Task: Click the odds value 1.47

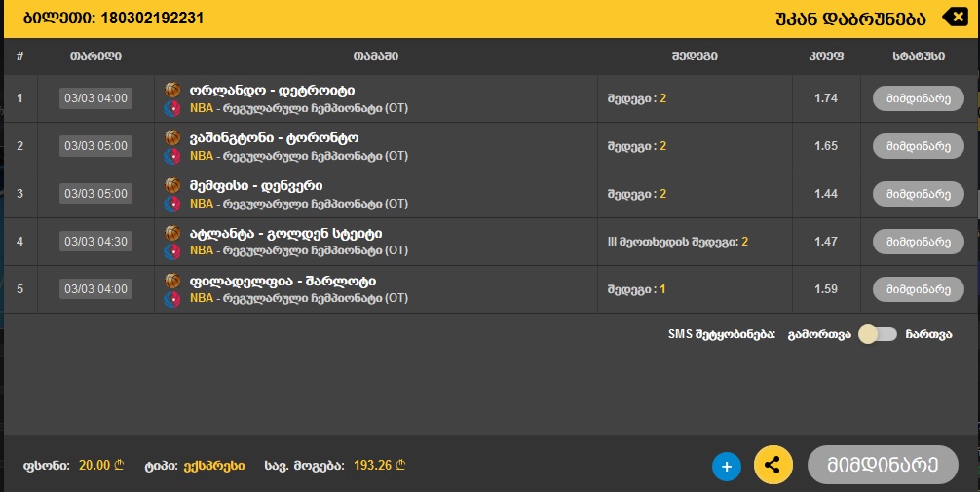Action: point(826,242)
